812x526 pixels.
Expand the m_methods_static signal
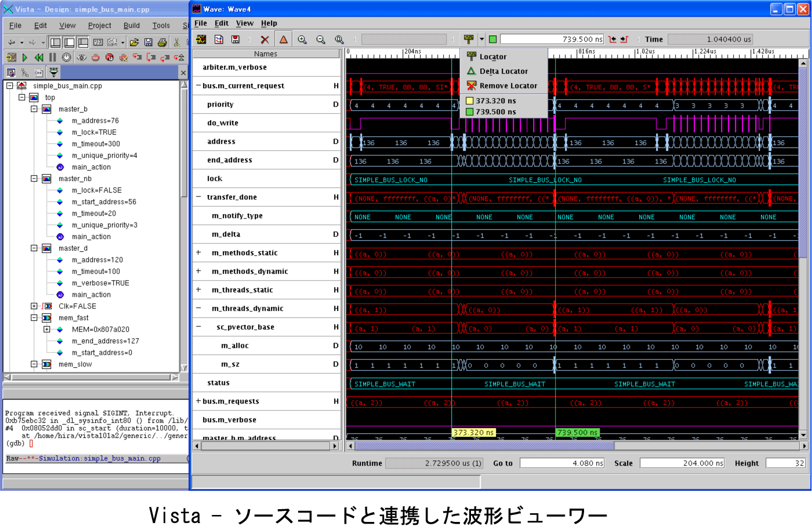(x=198, y=253)
